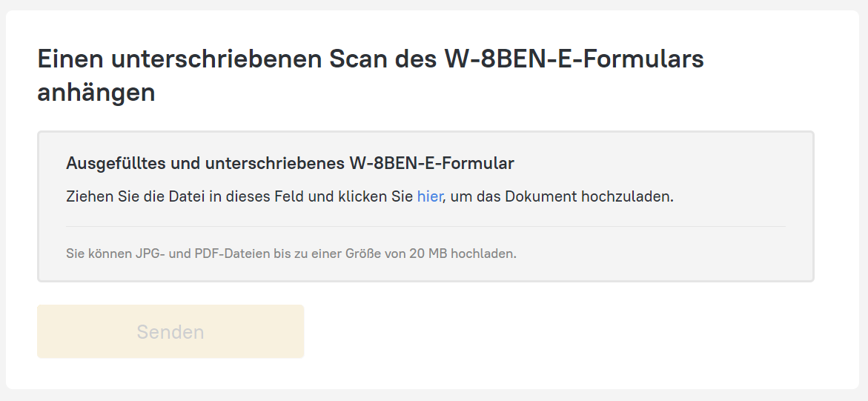Click the word 'unterschriebenen' in the main heading

tap(214, 59)
